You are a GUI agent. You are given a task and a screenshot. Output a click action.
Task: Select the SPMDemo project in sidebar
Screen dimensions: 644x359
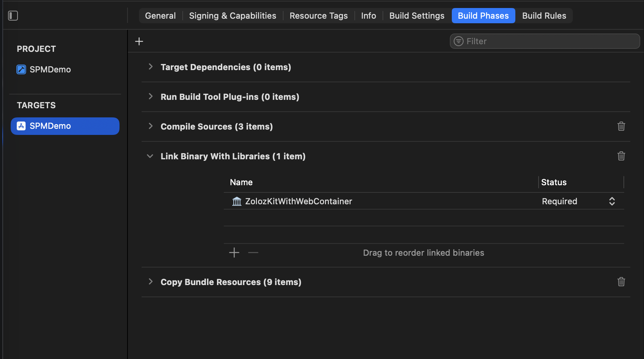pos(50,69)
